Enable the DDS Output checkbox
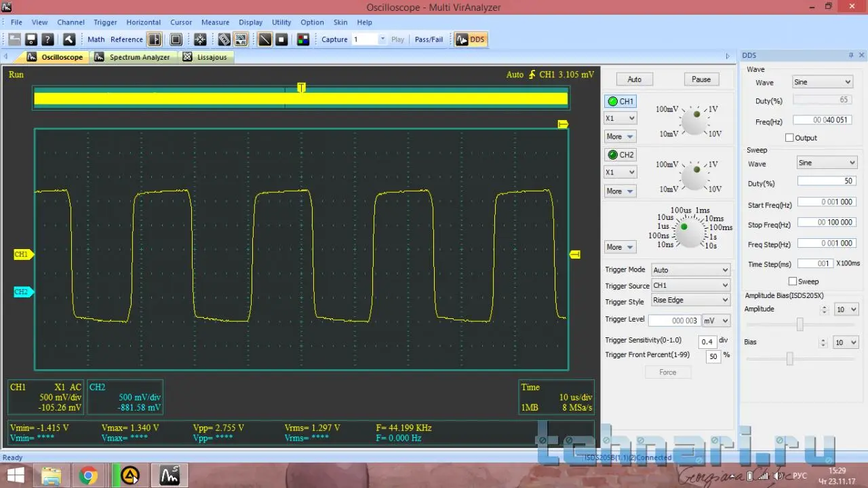Viewport: 868px width, 488px height. click(789, 138)
